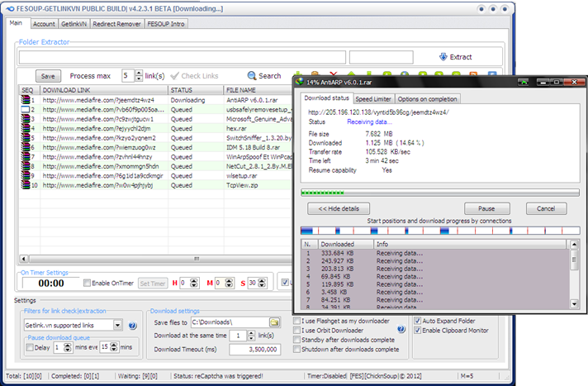Click the browse folder icon beside Save files to
588x386 pixels.
(274, 322)
